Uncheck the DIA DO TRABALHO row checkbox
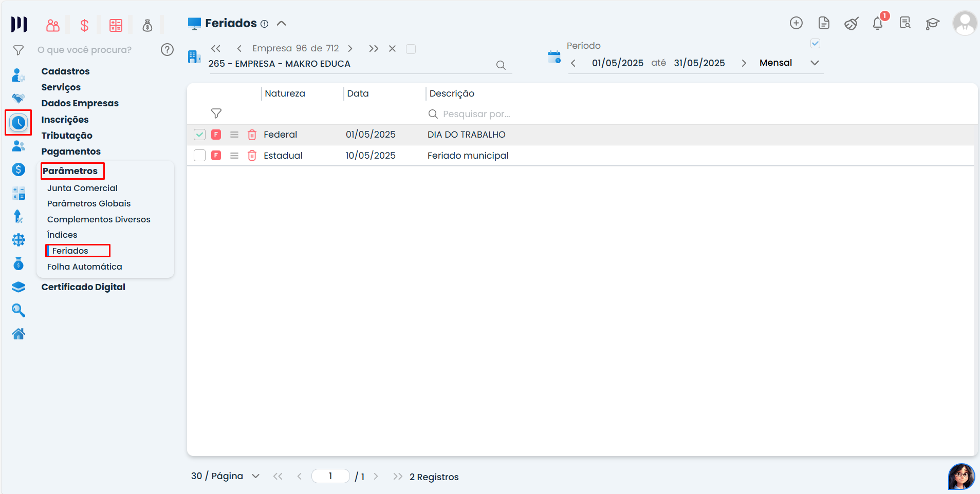The height and width of the screenshot is (494, 980). click(x=199, y=135)
